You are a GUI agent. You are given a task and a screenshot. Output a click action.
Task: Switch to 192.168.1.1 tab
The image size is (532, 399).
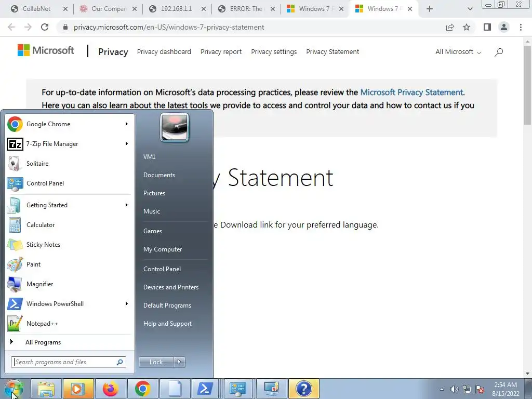coord(176,9)
